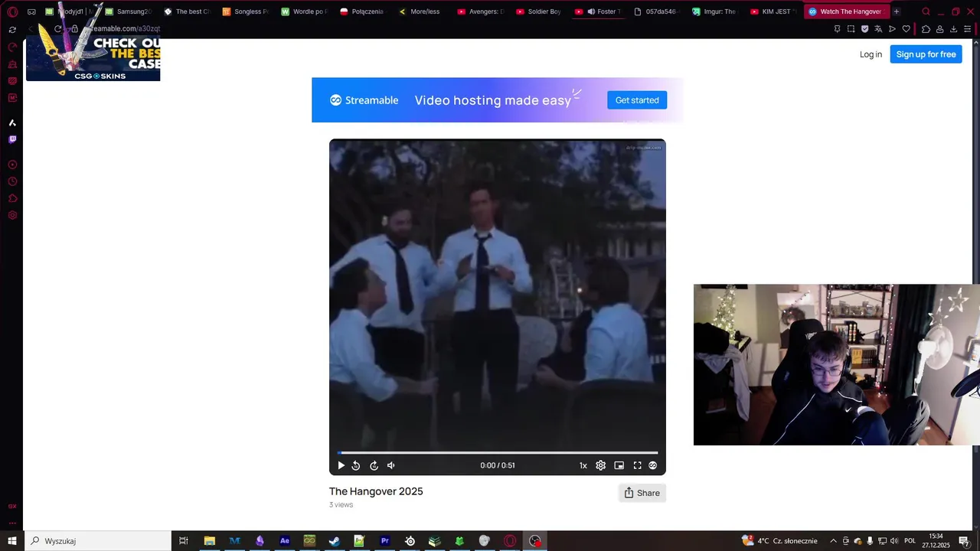980x551 pixels.
Task: Open File Explorer from the taskbar
Action: pos(209,541)
